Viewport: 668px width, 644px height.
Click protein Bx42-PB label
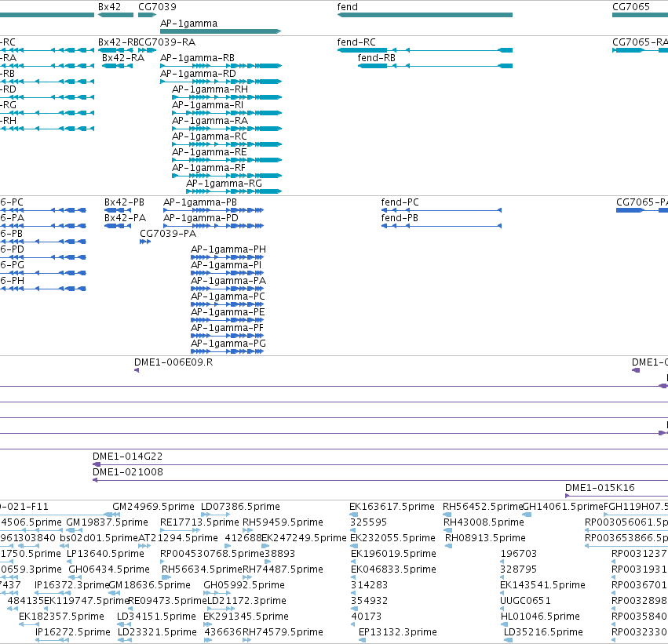[x=124, y=202]
